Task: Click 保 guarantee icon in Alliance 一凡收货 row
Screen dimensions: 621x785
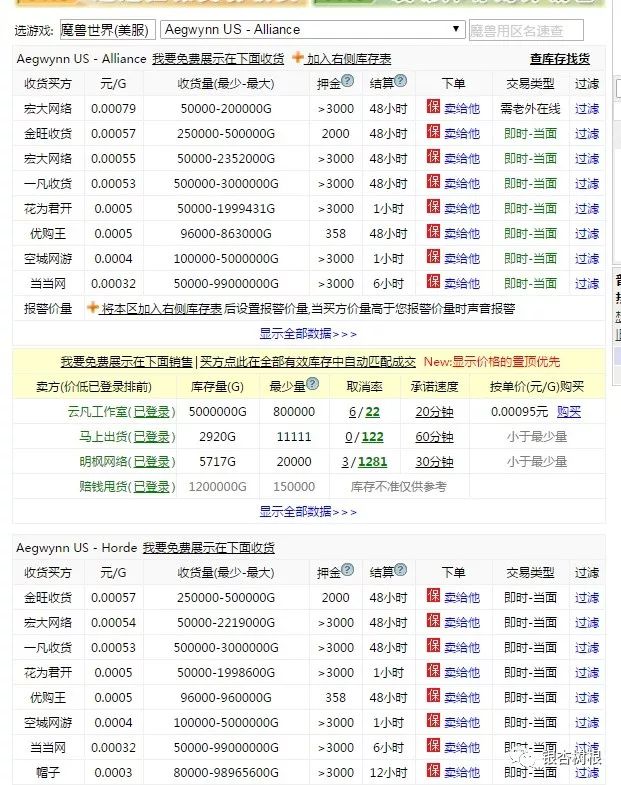Action: click(x=433, y=181)
